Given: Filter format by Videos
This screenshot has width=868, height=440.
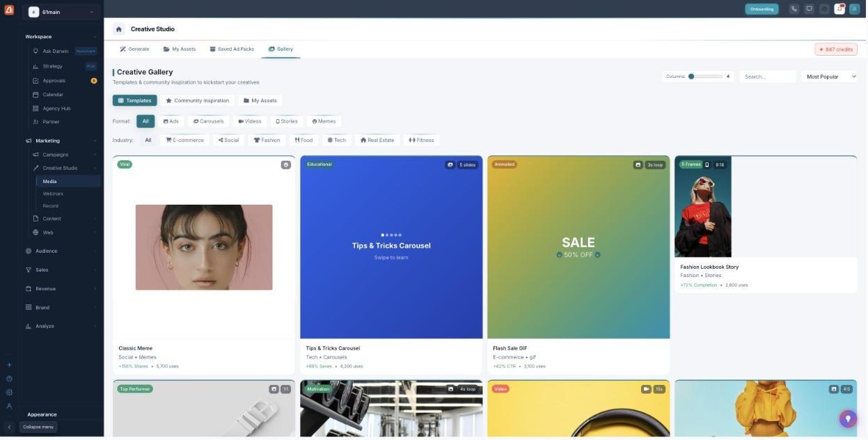Looking at the screenshot, I should click(x=250, y=121).
